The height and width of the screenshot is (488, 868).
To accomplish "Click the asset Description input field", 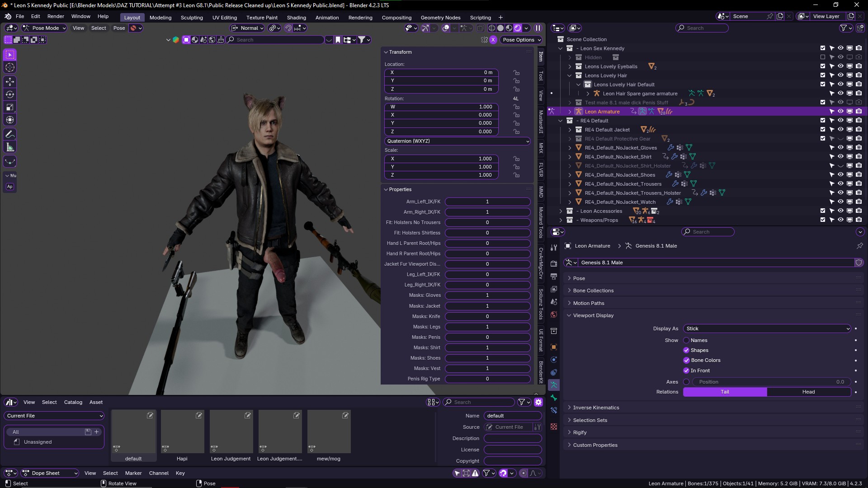I will [513, 438].
